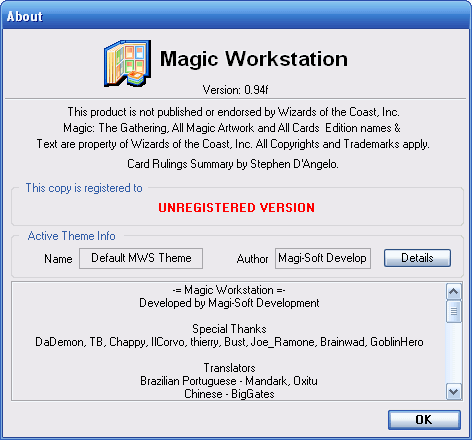Click the theme Name field 'Default MWS Theme'
This screenshot has height=440, width=472.
(141, 258)
